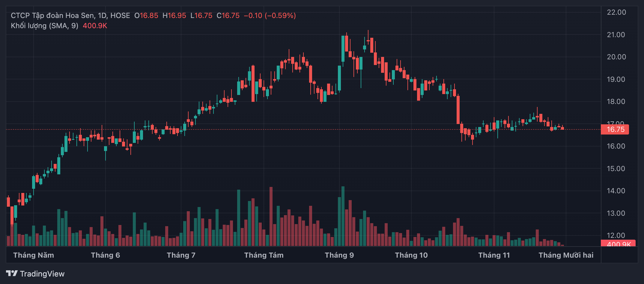The image size is (644, 284).
Task: Select the CTCP Tập đoàn Hoa Sen chart title
Action: pyautogui.click(x=70, y=16)
